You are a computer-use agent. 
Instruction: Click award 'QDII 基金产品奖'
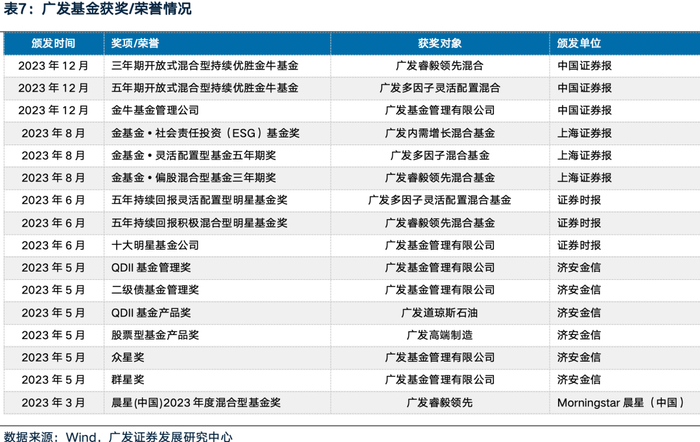tap(151, 313)
